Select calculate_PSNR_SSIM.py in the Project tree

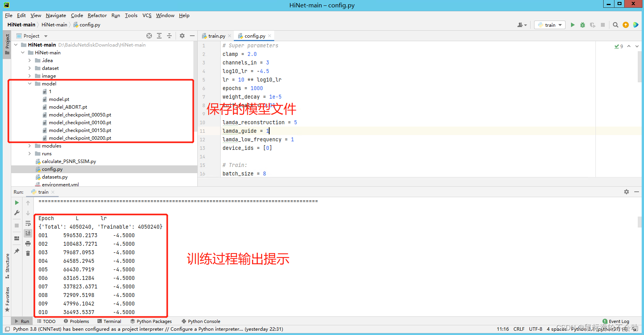tap(69, 161)
